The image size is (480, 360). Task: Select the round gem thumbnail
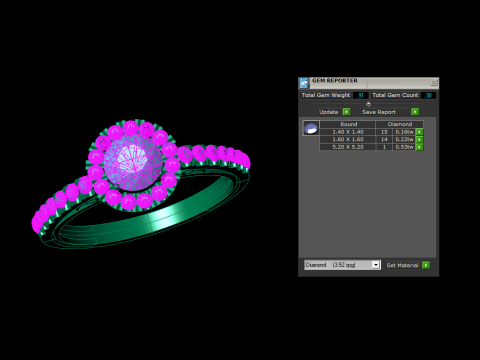[311, 128]
